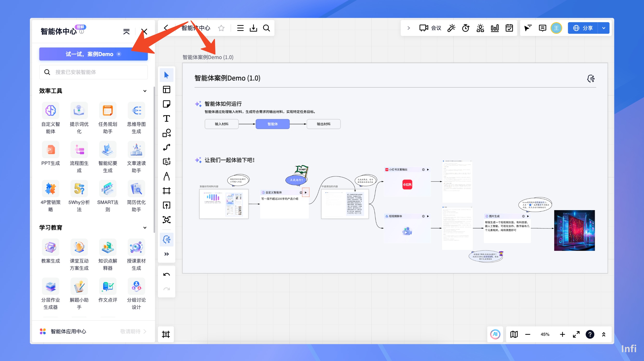Focus the 搜索已安装智能体 search field
Image resolution: width=644 pixels, height=361 pixels.
[x=94, y=72]
